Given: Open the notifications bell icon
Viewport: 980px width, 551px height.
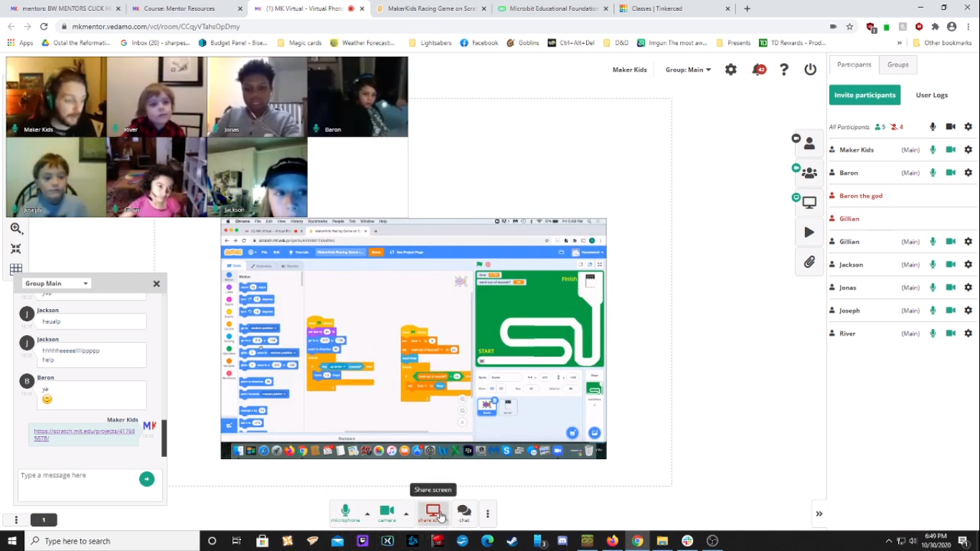Looking at the screenshot, I should 758,70.
